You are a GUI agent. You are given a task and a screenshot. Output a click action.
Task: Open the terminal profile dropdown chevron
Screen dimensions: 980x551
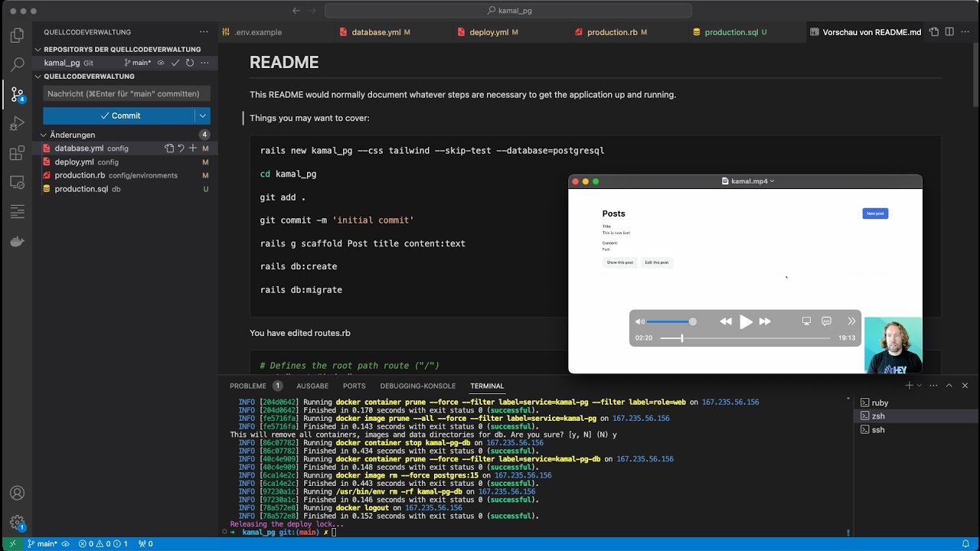click(x=919, y=385)
